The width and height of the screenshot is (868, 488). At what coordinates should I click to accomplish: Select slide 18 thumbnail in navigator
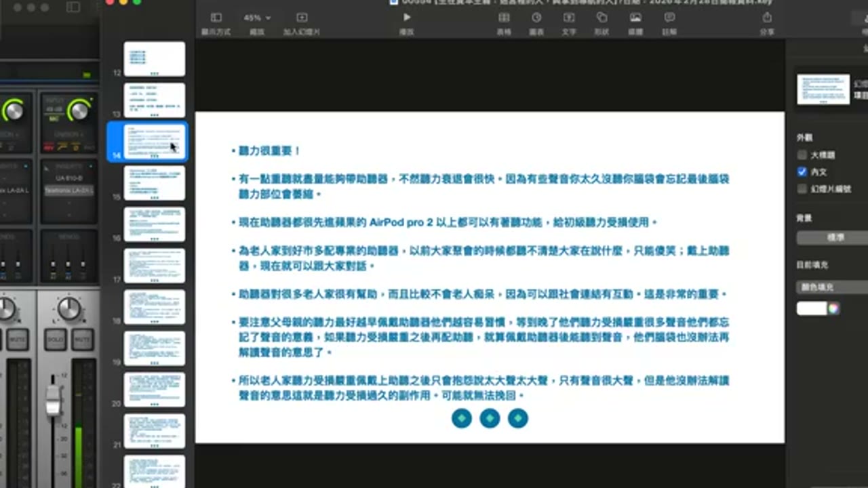click(x=155, y=307)
